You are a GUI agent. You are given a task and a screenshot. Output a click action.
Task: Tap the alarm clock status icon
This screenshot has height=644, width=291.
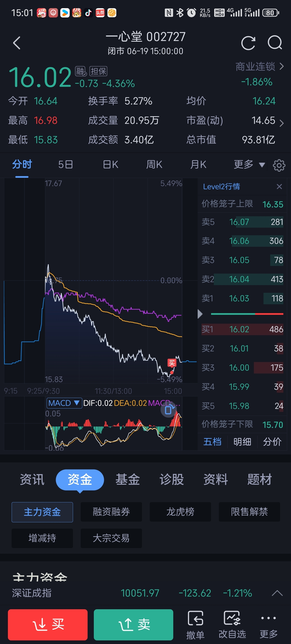pyautogui.click(x=192, y=13)
